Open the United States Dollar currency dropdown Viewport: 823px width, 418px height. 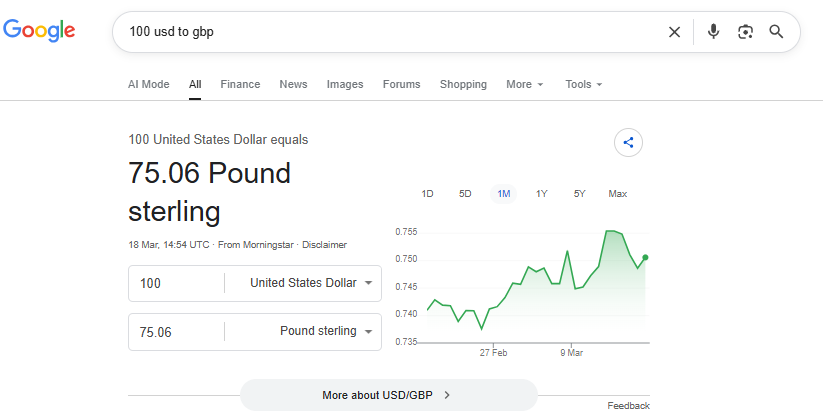tap(310, 283)
